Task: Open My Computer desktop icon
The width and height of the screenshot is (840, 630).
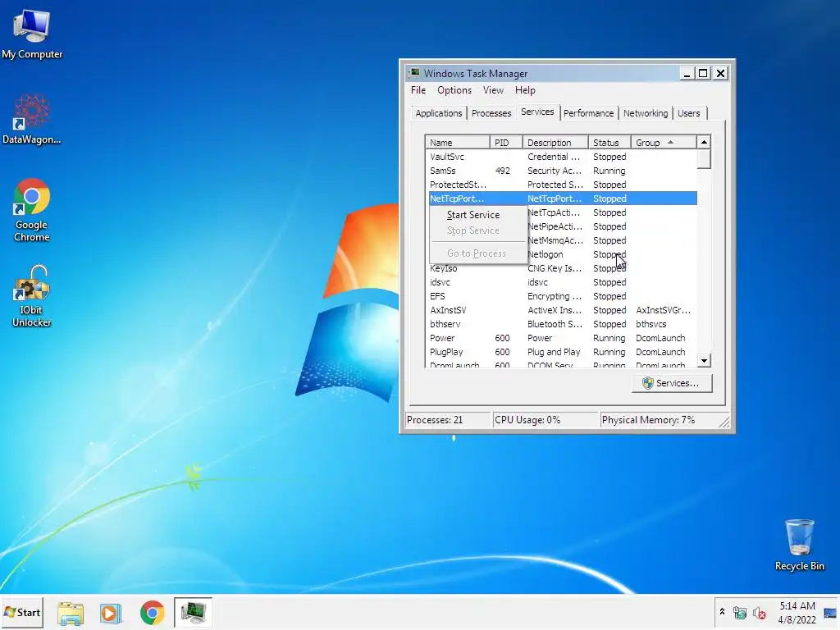Action: (32, 34)
